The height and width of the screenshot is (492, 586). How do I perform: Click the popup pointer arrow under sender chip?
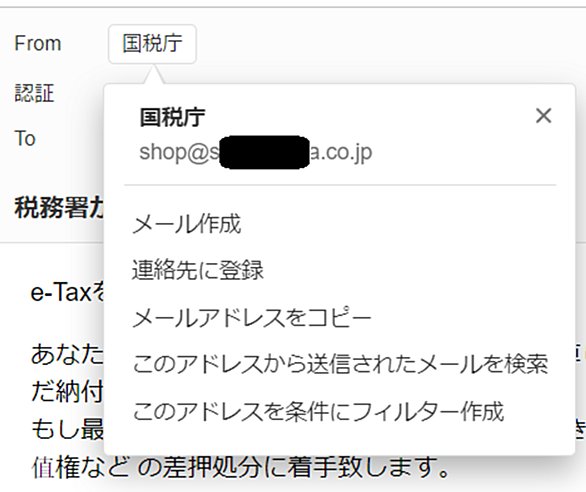click(x=153, y=74)
